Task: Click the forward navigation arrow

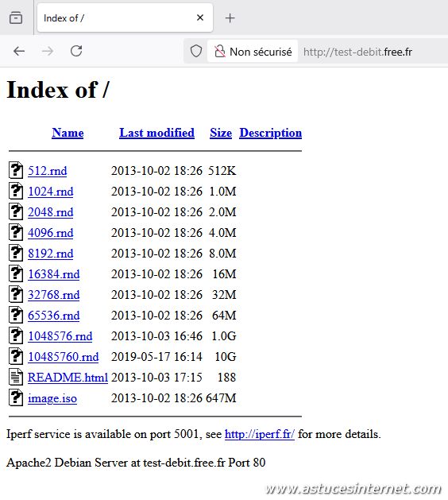Action: (48, 51)
